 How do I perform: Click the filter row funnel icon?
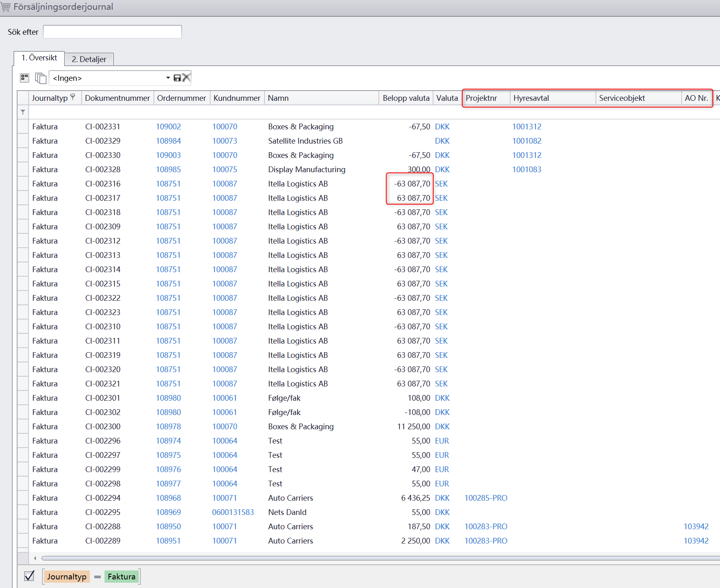pyautogui.click(x=23, y=112)
